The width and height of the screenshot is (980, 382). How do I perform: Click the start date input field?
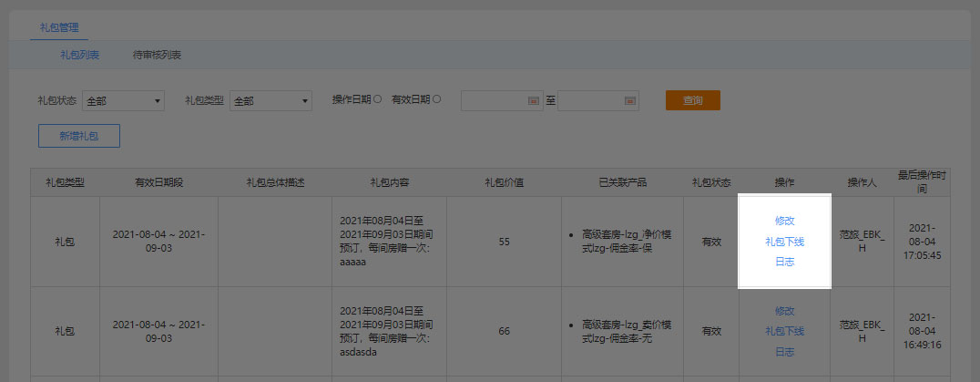pyautogui.click(x=502, y=100)
